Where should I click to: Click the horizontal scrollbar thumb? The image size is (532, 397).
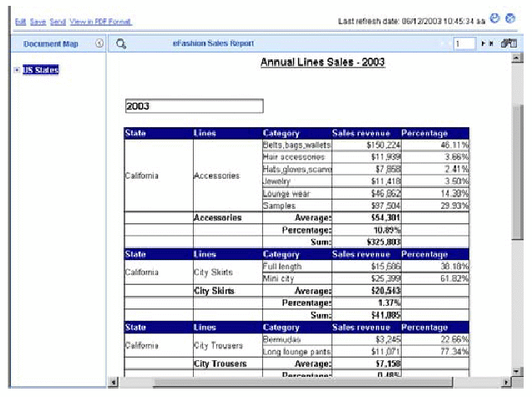[302, 383]
